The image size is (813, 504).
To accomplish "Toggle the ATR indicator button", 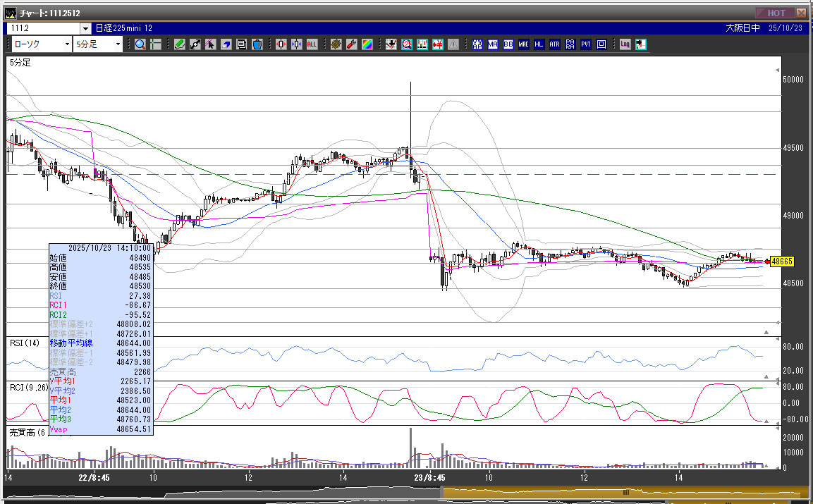I will (x=555, y=44).
